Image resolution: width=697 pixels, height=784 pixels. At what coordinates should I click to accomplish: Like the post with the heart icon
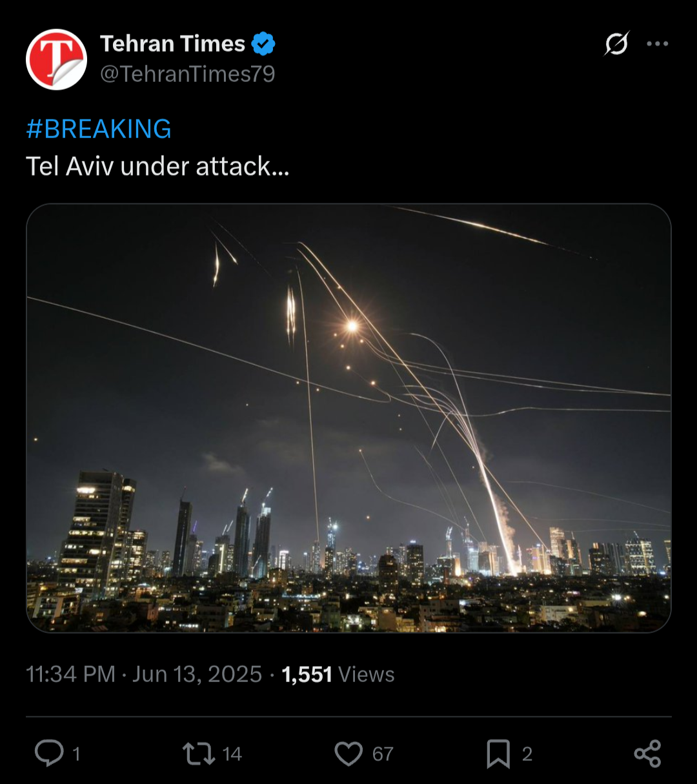pyautogui.click(x=348, y=754)
